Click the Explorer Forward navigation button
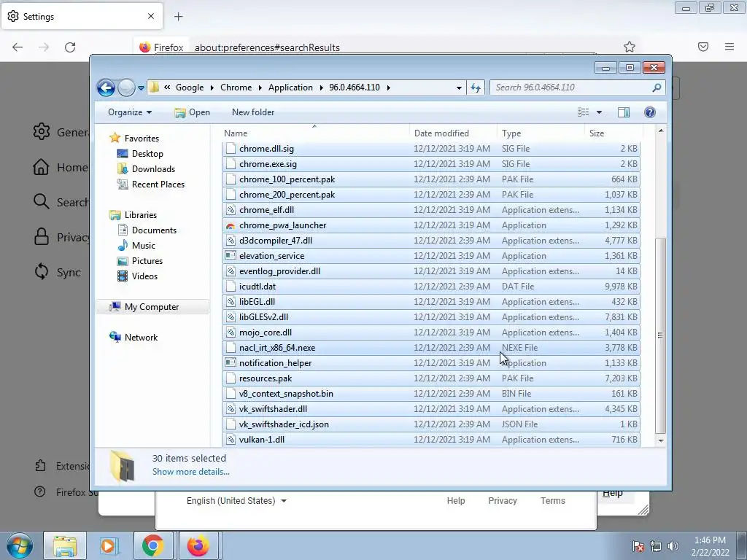This screenshot has width=747, height=560. pos(126,87)
